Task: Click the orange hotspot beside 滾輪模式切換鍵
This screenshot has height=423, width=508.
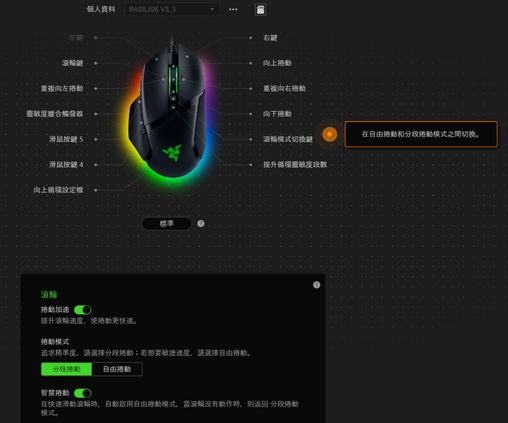Action: pos(330,134)
